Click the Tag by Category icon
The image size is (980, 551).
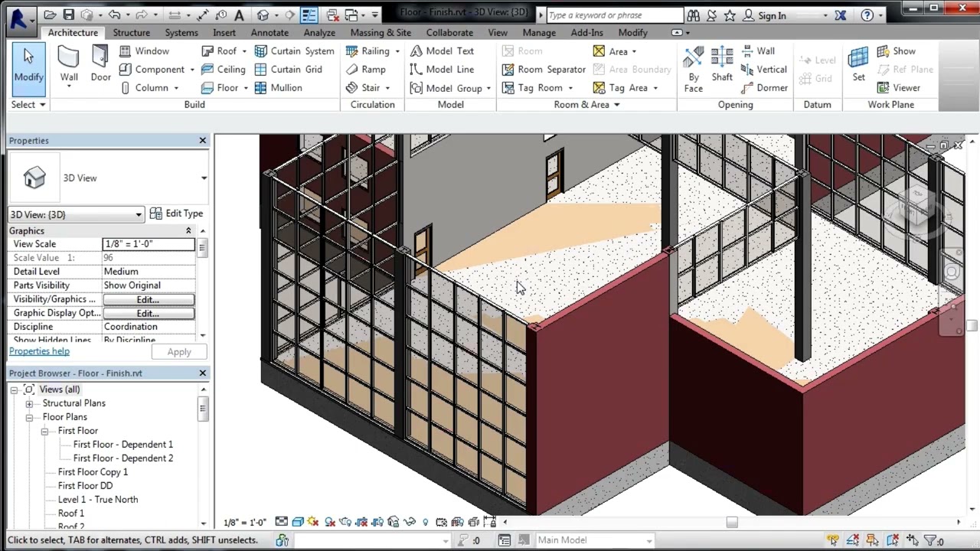pyautogui.click(x=220, y=15)
